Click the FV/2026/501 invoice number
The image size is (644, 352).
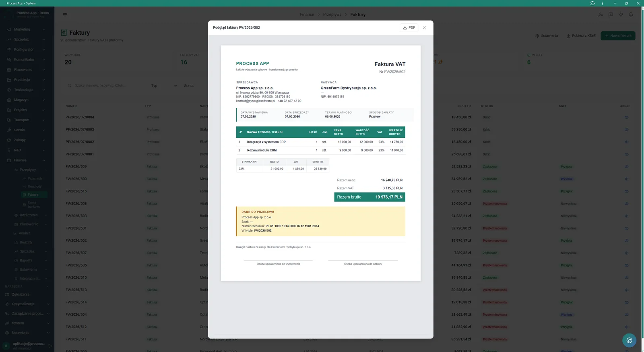tap(76, 228)
